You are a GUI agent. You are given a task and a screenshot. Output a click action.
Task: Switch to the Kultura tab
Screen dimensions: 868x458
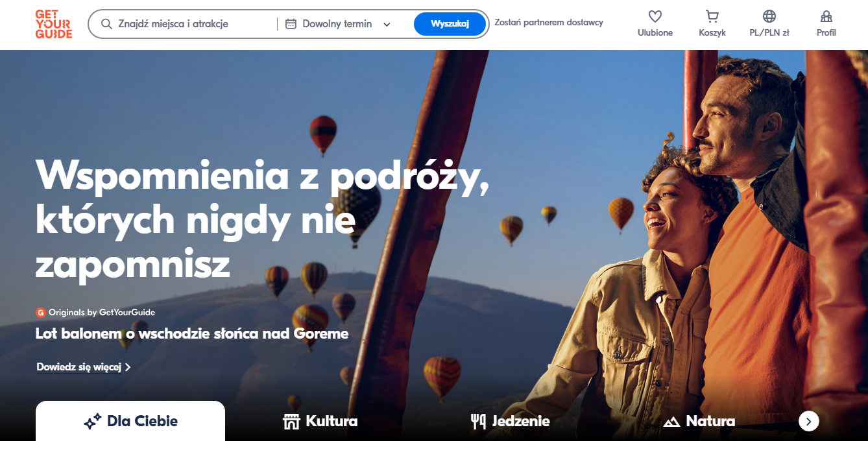click(320, 422)
